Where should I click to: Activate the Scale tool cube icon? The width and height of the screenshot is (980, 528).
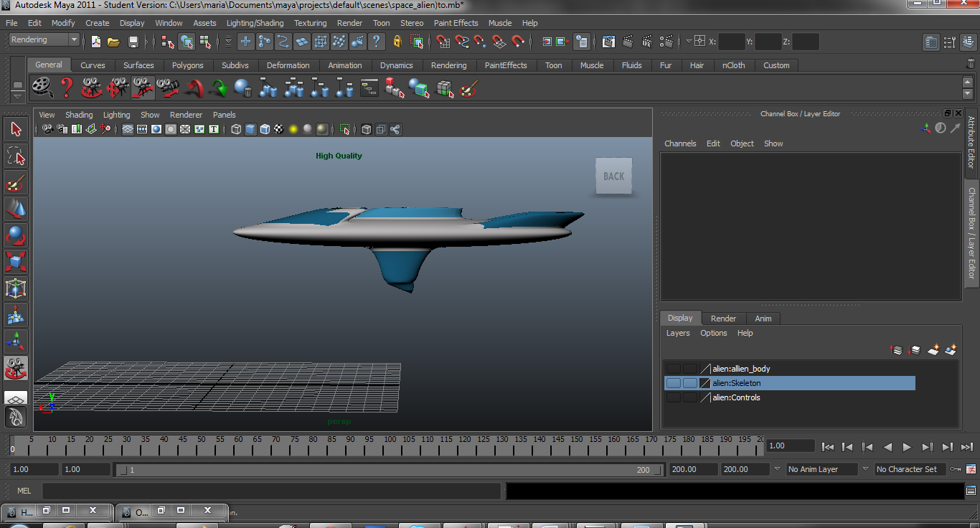(16, 262)
